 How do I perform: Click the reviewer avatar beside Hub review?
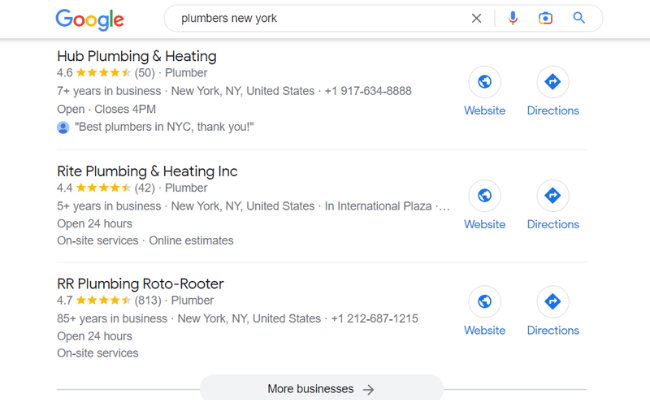[63, 127]
